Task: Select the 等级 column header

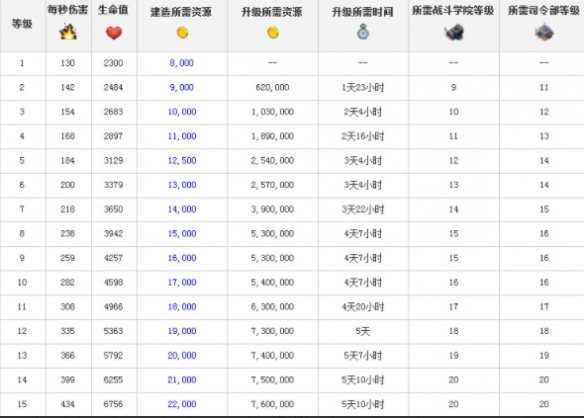Action: click(x=22, y=24)
